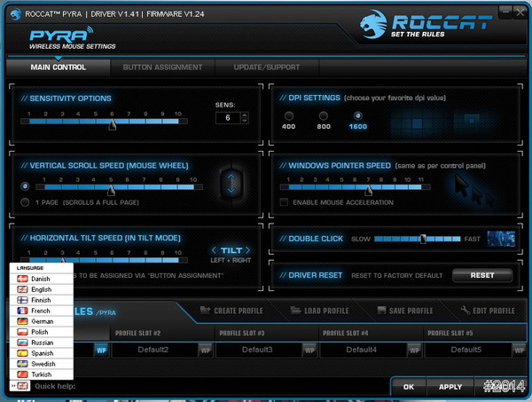
Task: Switch to the Button Assignment tab
Action: click(160, 67)
